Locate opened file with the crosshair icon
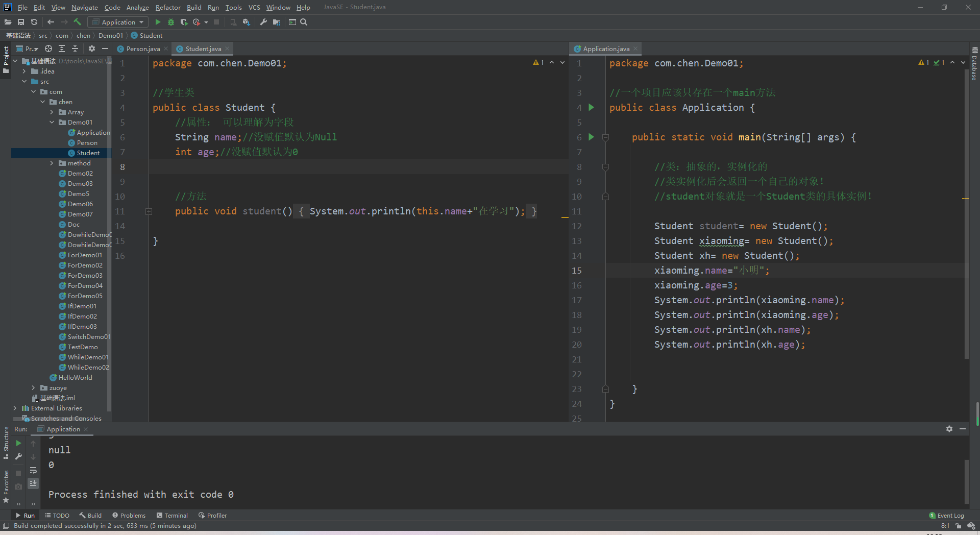This screenshot has width=980, height=535. click(x=48, y=48)
